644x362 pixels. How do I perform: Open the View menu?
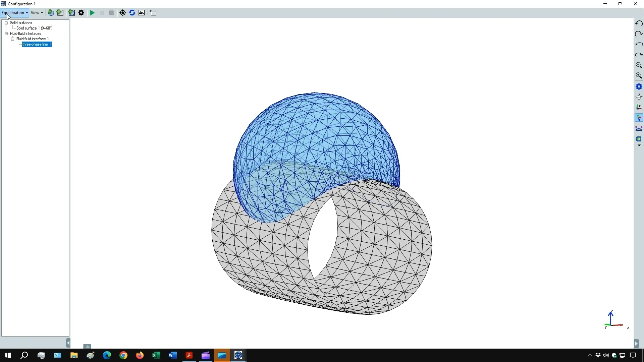[37, 13]
